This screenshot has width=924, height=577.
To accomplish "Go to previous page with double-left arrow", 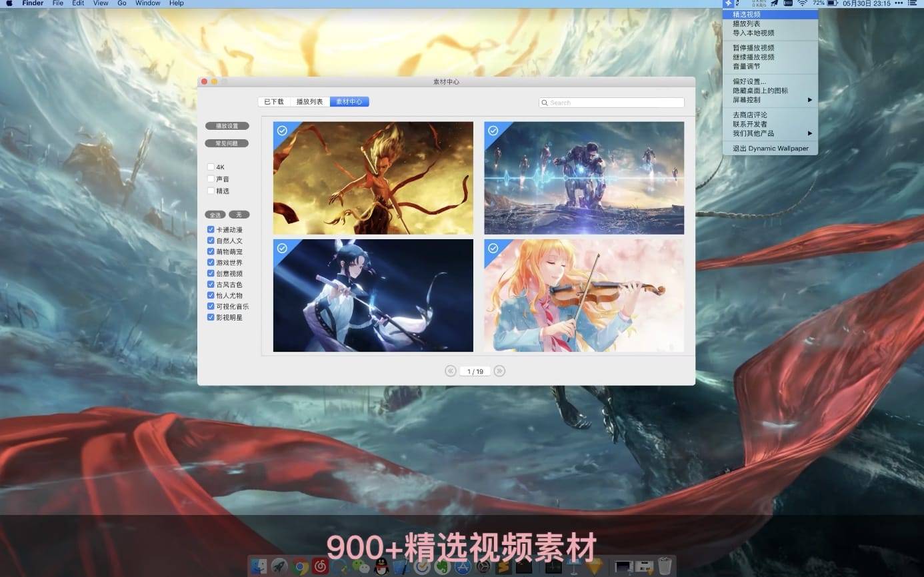I will point(451,371).
